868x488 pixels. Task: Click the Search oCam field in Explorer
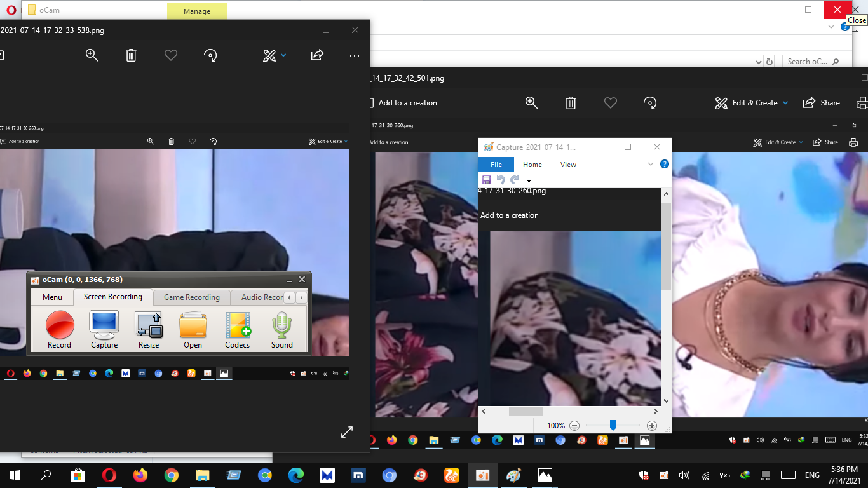coord(807,62)
